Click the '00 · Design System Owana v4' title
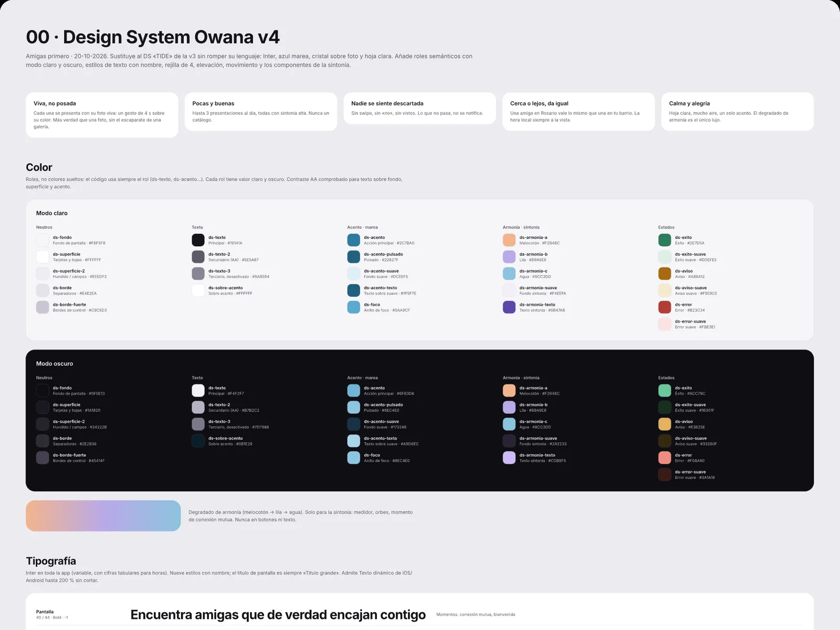This screenshot has height=630, width=840. click(153, 37)
